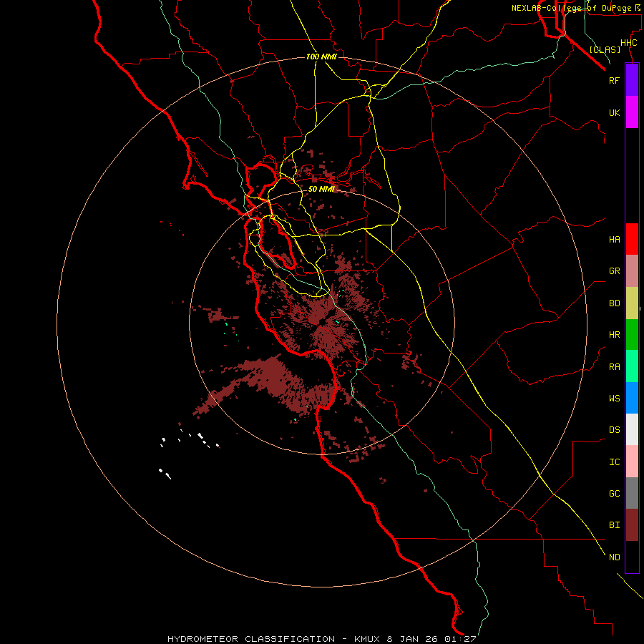Click the blue WS legend swatch
The width and height of the screenshot is (644, 644).
pyautogui.click(x=632, y=398)
